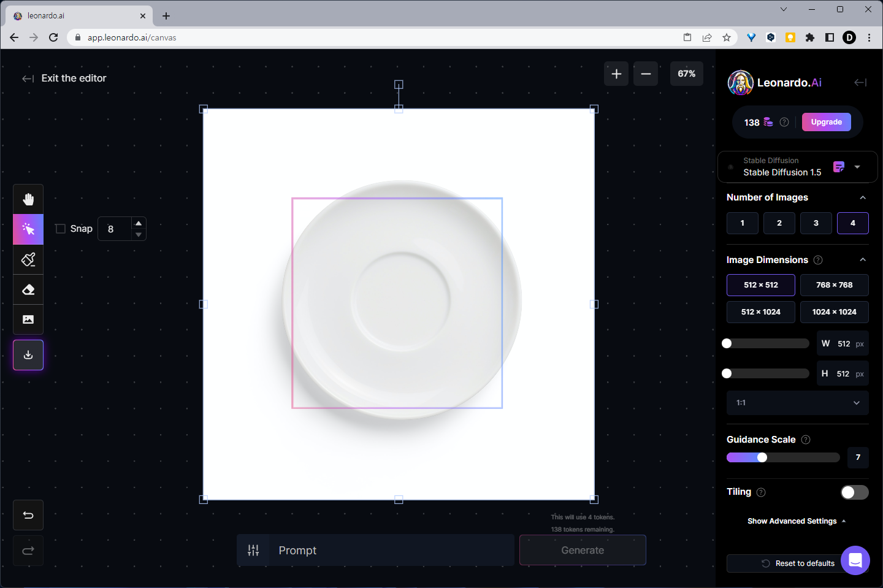Screen dimensions: 883x588
Task: Decrease the snap value stepper
Action: click(139, 235)
